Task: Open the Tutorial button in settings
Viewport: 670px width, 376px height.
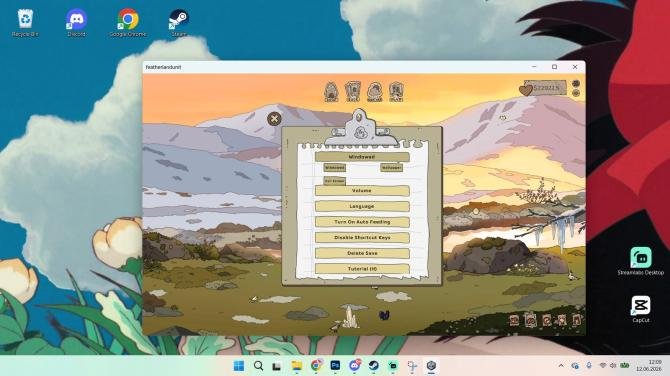Action: click(x=362, y=269)
